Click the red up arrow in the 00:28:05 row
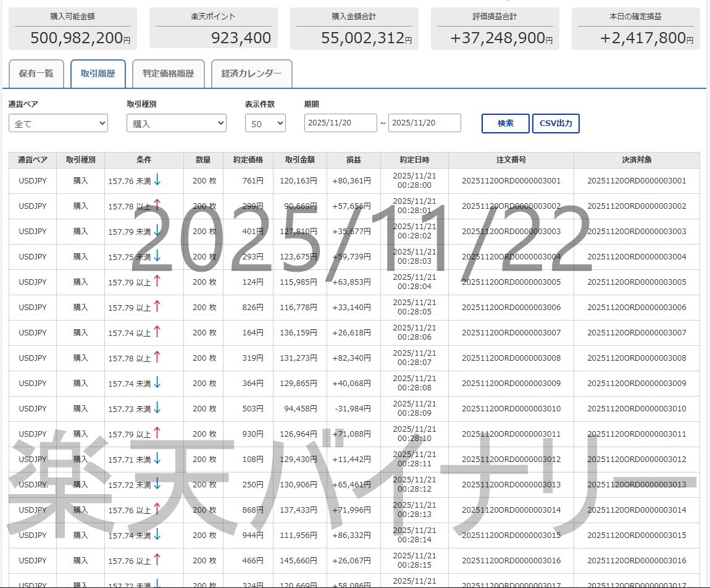The width and height of the screenshot is (710, 588). (157, 307)
